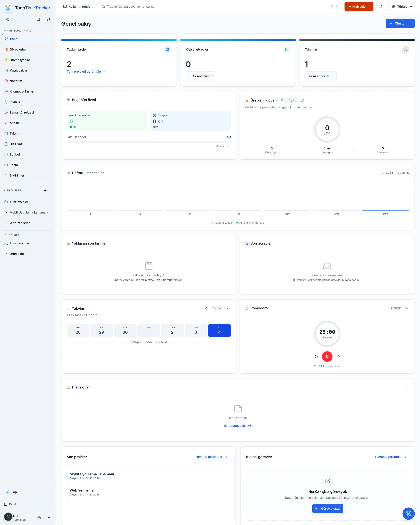The height and width of the screenshot is (525, 420).
Task: Click the Hızlı ekle button
Action: 359,7
